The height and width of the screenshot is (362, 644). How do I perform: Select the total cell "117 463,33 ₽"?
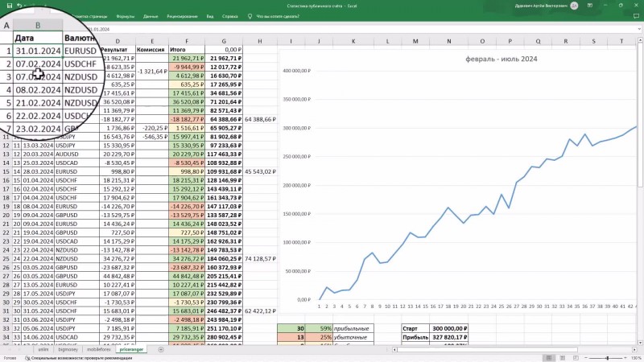(224, 154)
